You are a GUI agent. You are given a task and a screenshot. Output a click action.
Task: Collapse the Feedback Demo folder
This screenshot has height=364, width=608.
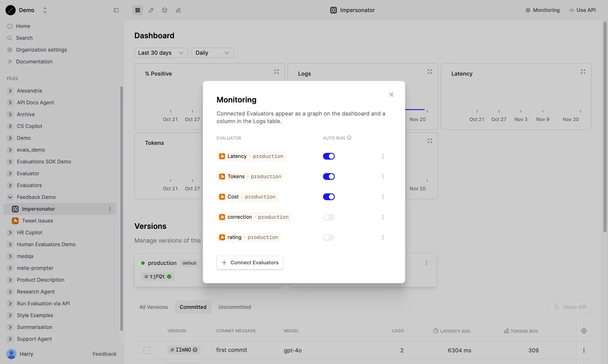10,197
